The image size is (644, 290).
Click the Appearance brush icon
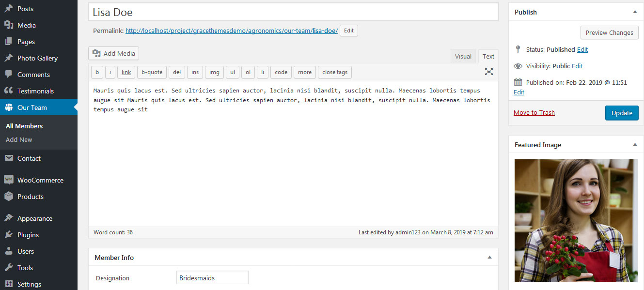pos(9,218)
